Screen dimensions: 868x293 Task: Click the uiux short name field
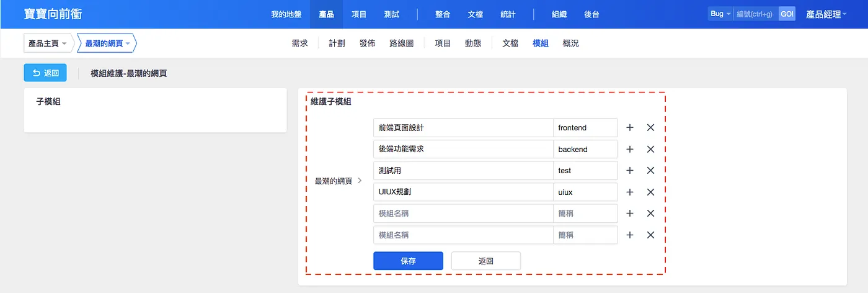tap(585, 192)
